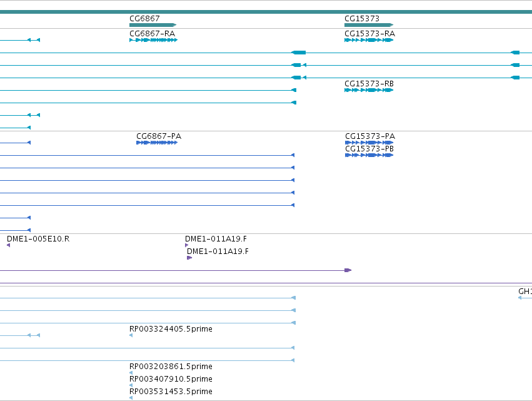Select the CG15373-RB transcript glyph
532x401 pixels.
point(369,90)
